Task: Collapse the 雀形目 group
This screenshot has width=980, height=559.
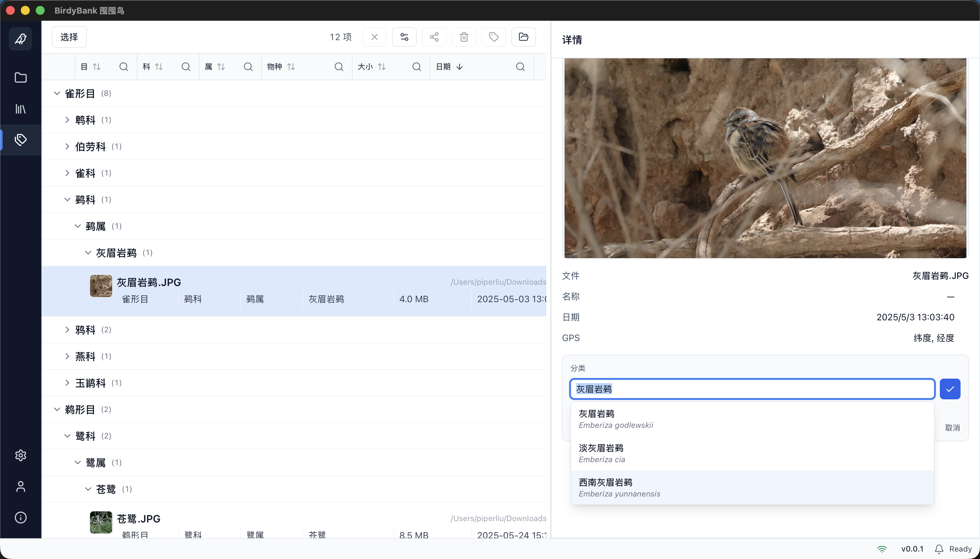Action: 57,93
